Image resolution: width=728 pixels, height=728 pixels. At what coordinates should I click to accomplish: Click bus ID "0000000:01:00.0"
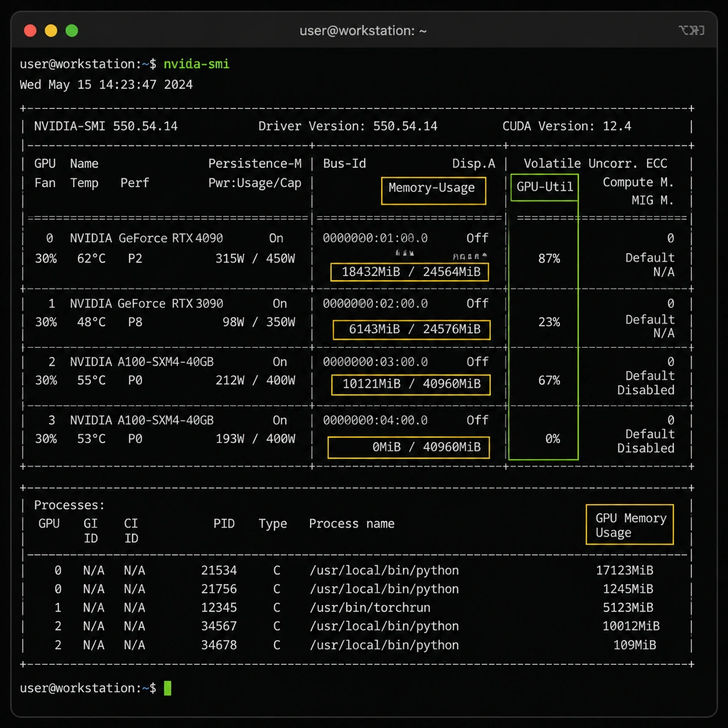pos(375,238)
